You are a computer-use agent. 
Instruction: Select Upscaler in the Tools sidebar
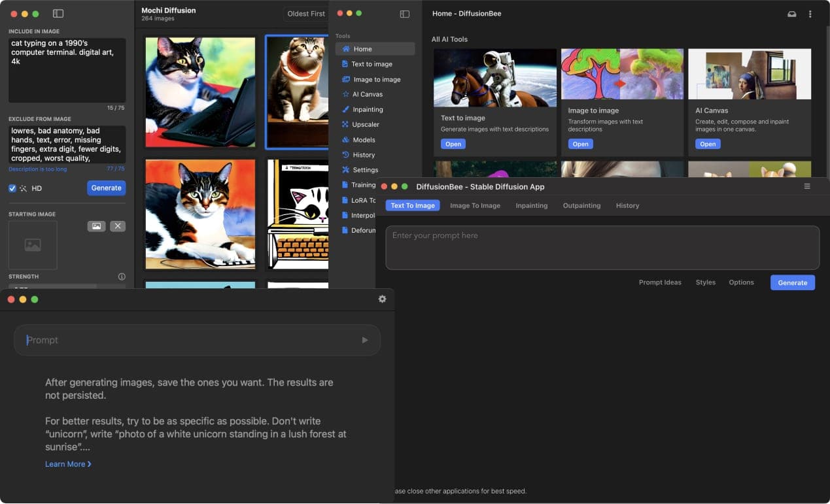[366, 124]
